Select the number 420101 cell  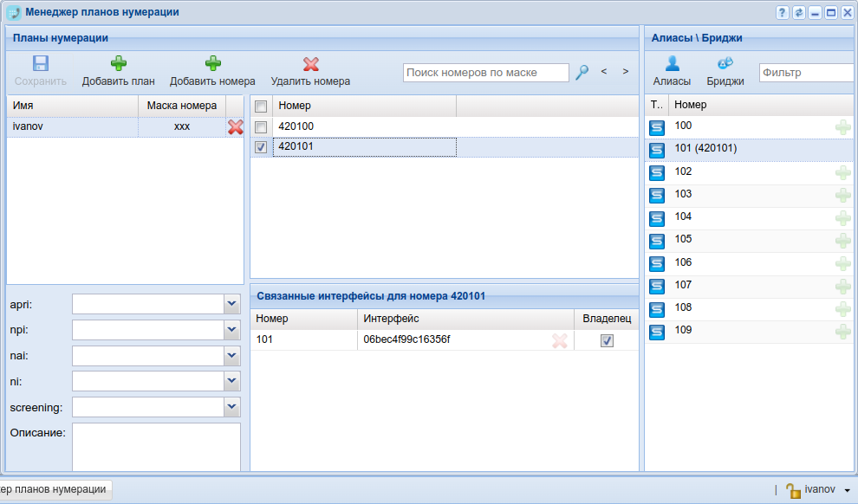tap(364, 146)
